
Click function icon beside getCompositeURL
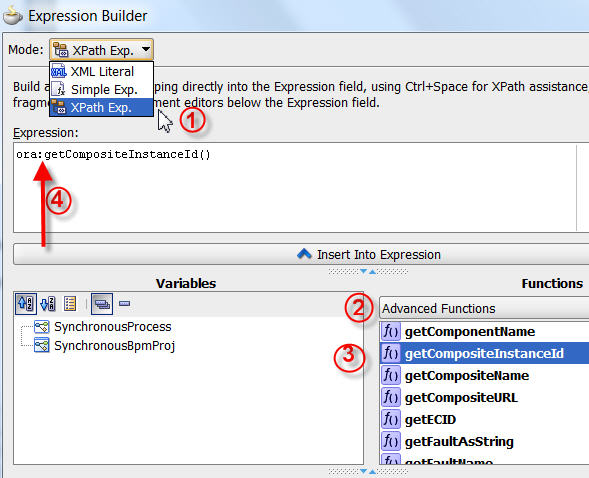click(391, 397)
